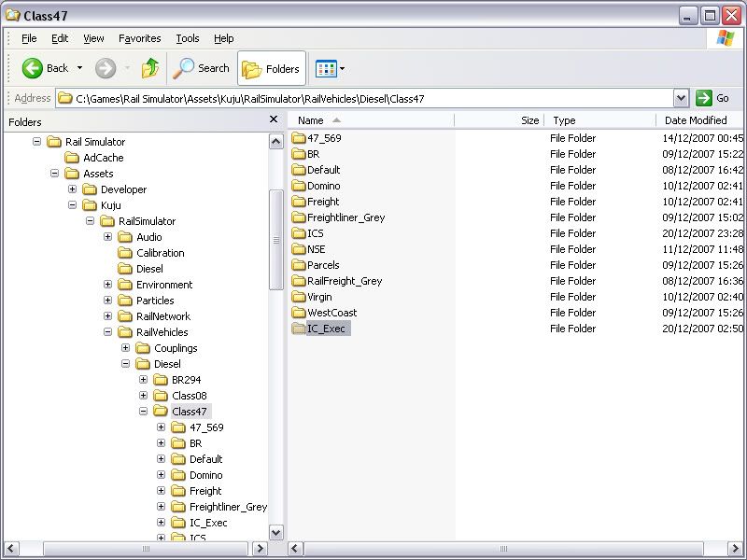The image size is (747, 560).
Task: Open the Back history dropdown arrow
Action: point(79,68)
